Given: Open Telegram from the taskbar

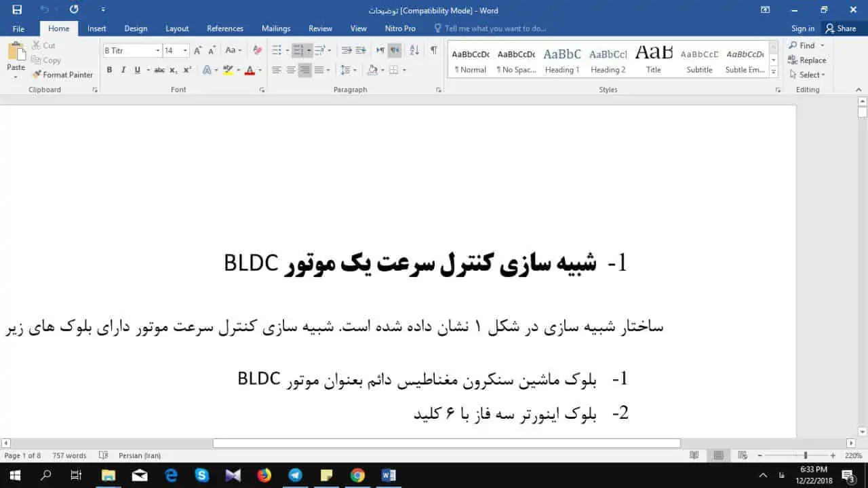Looking at the screenshot, I should point(295,475).
